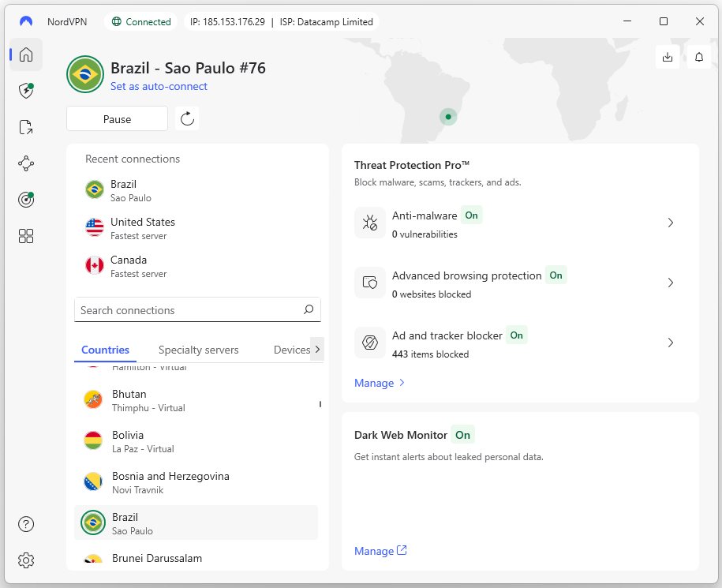Click the Anti-malware On badge
The width and height of the screenshot is (722, 588).
pyautogui.click(x=471, y=215)
